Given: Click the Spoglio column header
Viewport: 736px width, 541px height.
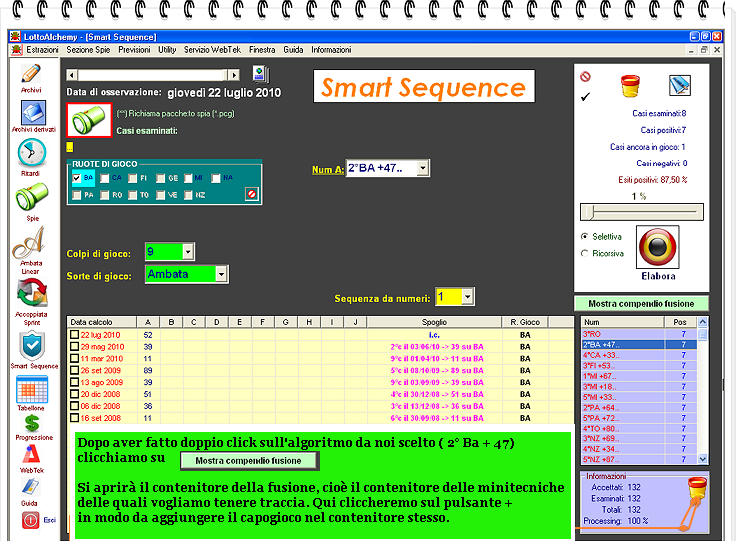Looking at the screenshot, I should coord(434,322).
